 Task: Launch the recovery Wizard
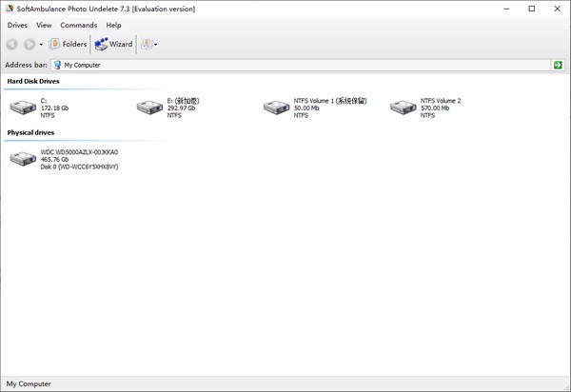coord(113,44)
